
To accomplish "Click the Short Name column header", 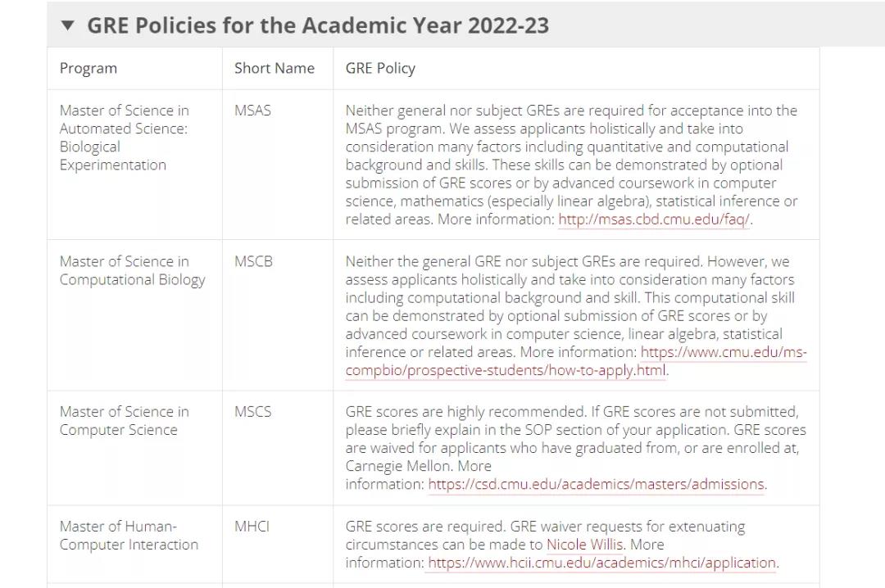I will (x=275, y=68).
